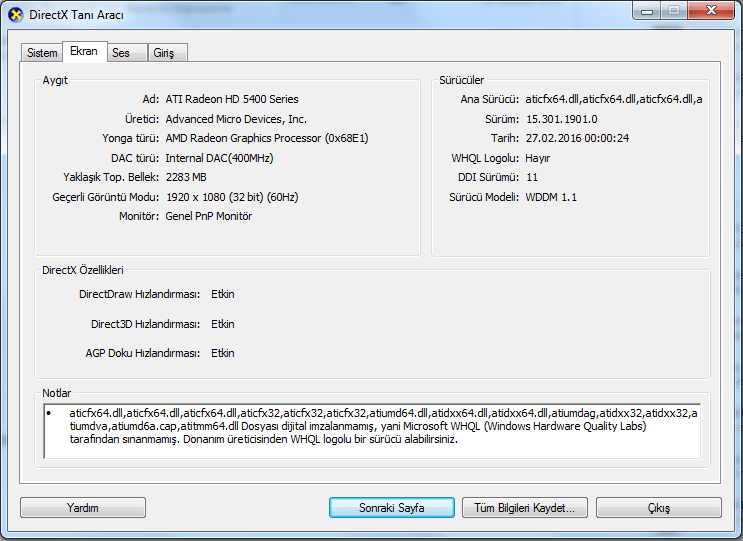This screenshot has width=743, height=541.
Task: Click the 2283 MB memory value
Action: coord(186,177)
